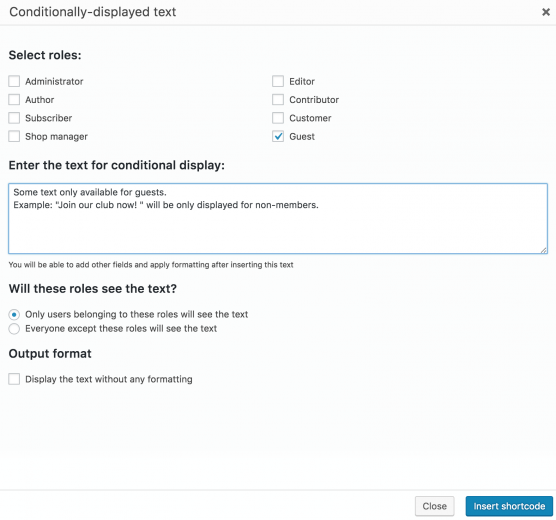
Task: Click the Customer label text
Action: pos(310,118)
